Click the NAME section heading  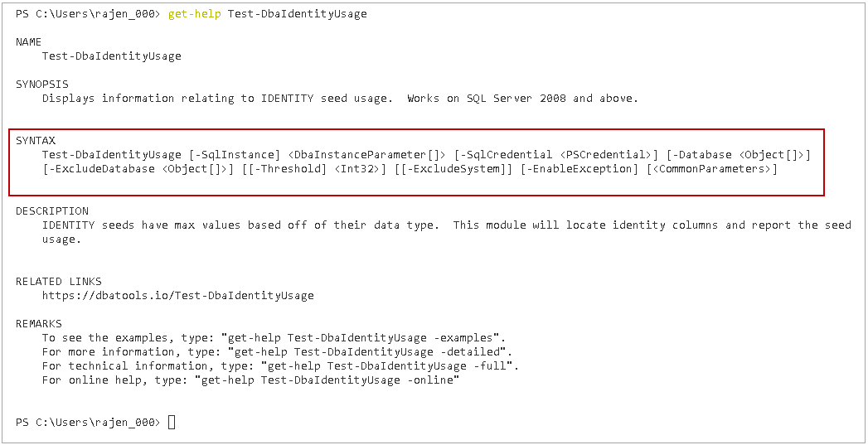tap(28, 42)
